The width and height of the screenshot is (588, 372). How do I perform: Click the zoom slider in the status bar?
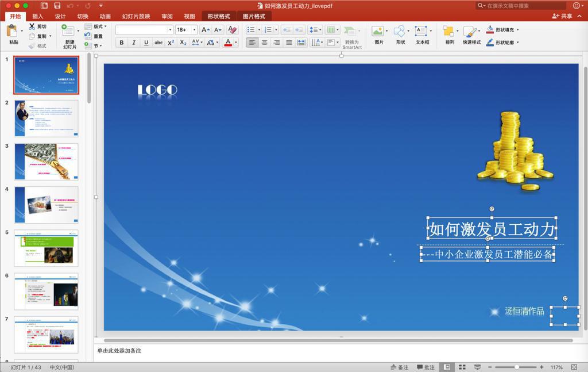[516, 367]
